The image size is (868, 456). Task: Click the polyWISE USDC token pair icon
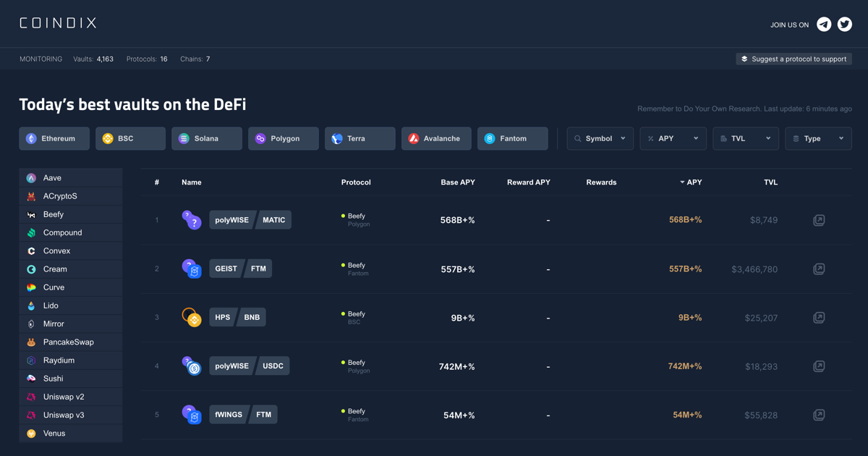pyautogui.click(x=192, y=366)
